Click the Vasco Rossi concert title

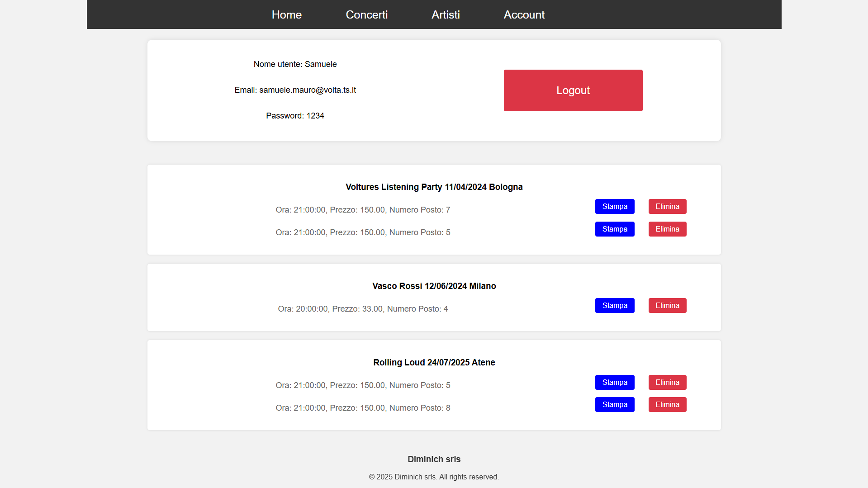pyautogui.click(x=434, y=286)
